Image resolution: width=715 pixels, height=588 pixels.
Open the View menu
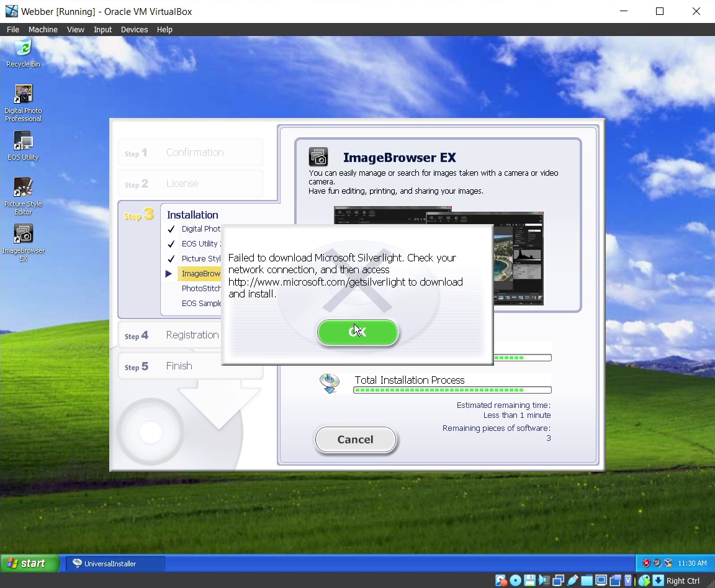[x=76, y=29]
